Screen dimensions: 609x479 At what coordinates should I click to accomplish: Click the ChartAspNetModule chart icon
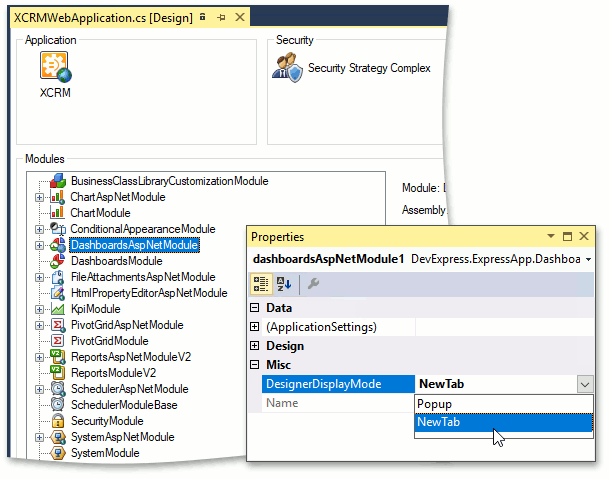pos(57,197)
